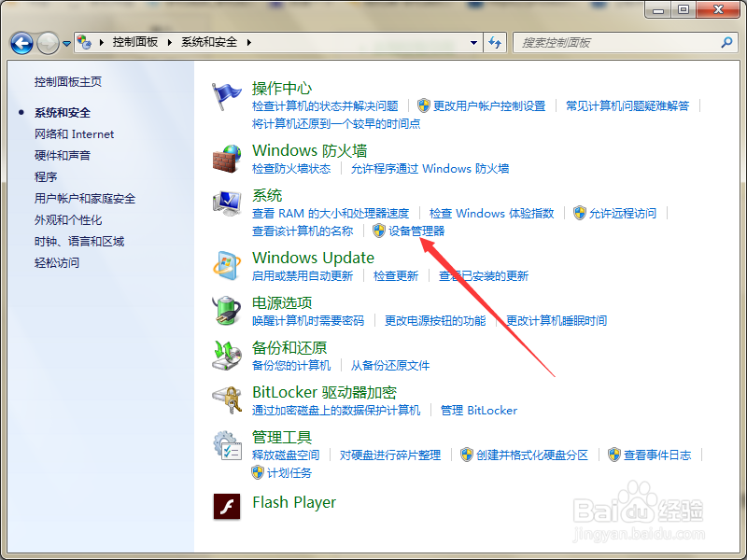The height and width of the screenshot is (560, 747).
Task: Expand the arrow after 控制面板 breadcrumb
Action: 170,42
